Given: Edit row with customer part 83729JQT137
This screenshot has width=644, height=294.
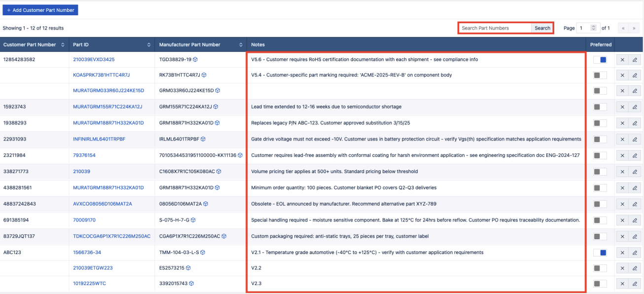Looking at the screenshot, I should pyautogui.click(x=635, y=236).
